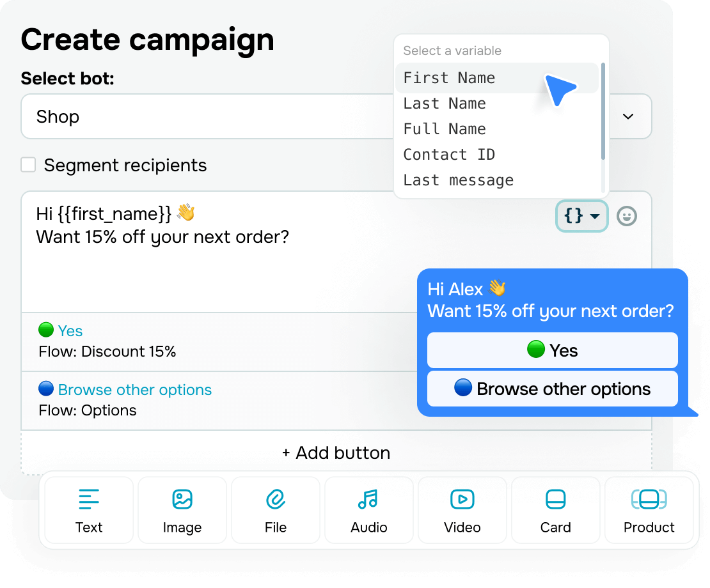Click the Shop bot selection field

[336, 117]
